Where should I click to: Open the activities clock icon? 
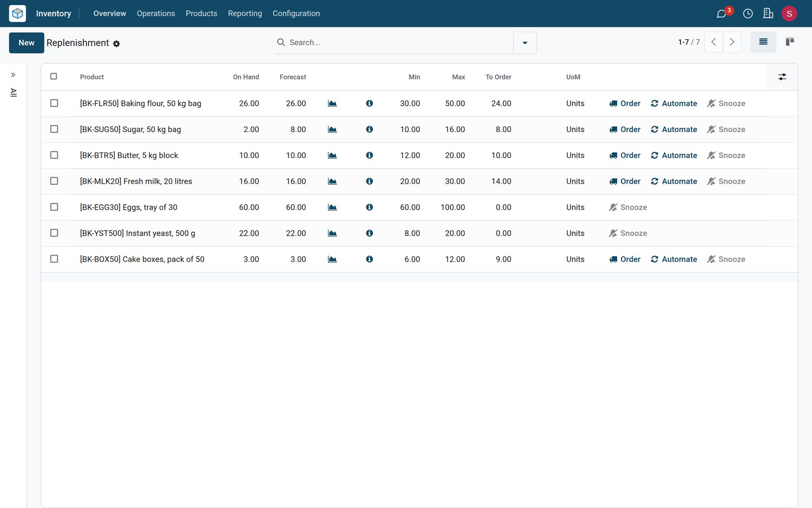click(x=748, y=14)
